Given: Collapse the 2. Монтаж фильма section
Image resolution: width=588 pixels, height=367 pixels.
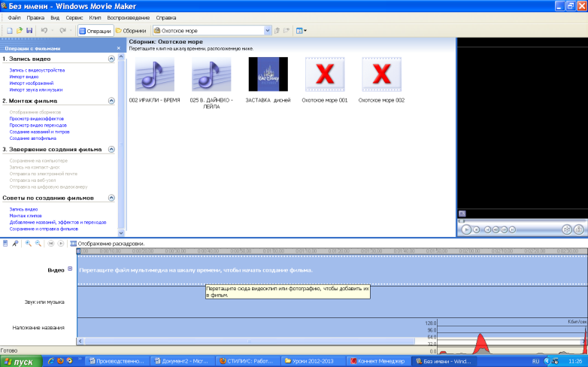Looking at the screenshot, I should tap(111, 101).
